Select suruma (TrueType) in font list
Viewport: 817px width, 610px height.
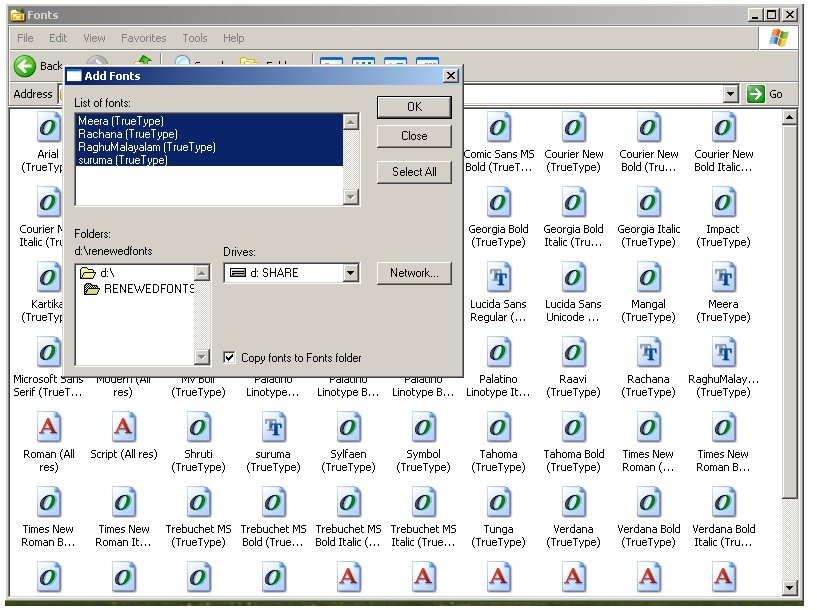pos(209,160)
